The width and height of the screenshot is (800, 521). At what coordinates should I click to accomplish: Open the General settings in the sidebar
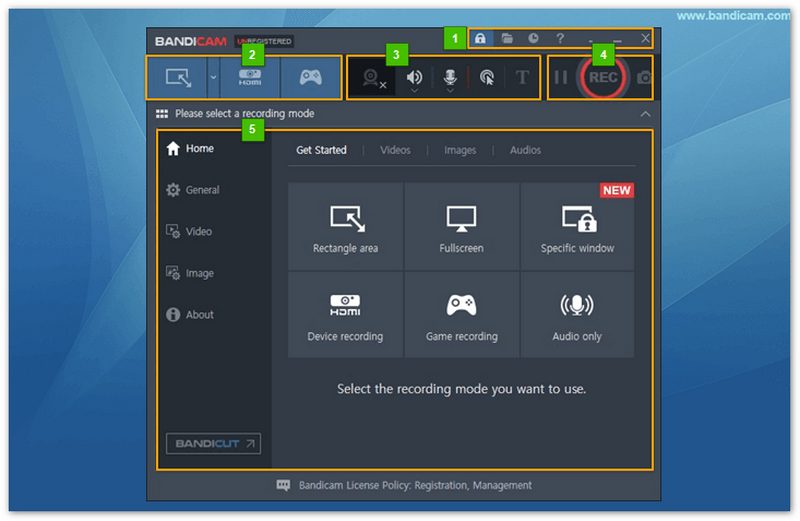click(x=193, y=190)
